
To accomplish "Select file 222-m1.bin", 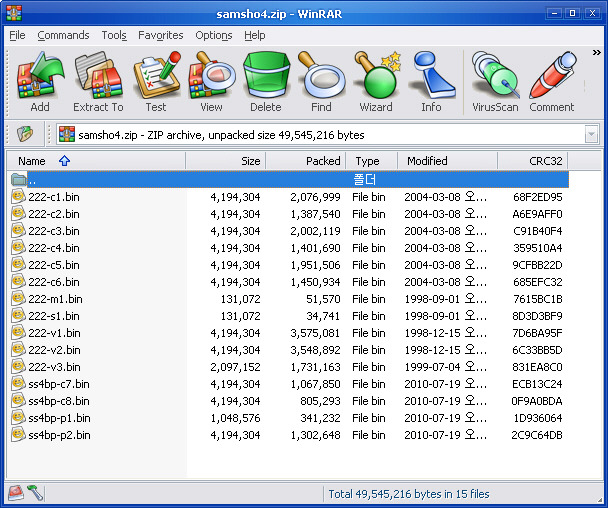I will (x=289, y=299).
